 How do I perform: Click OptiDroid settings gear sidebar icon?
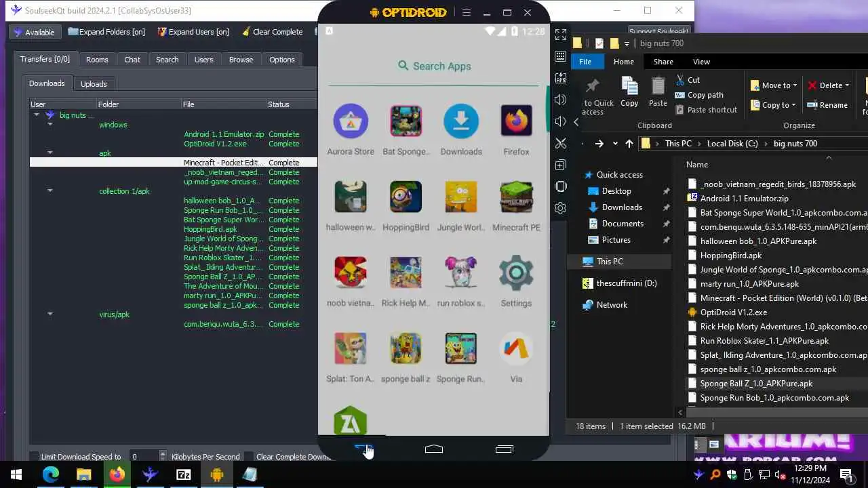point(561,208)
